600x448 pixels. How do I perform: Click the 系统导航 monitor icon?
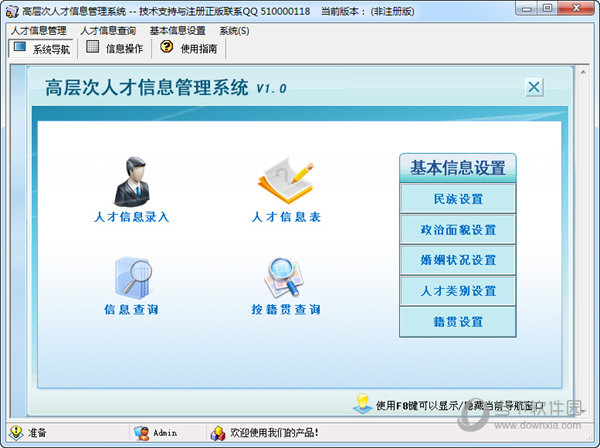tap(20, 47)
